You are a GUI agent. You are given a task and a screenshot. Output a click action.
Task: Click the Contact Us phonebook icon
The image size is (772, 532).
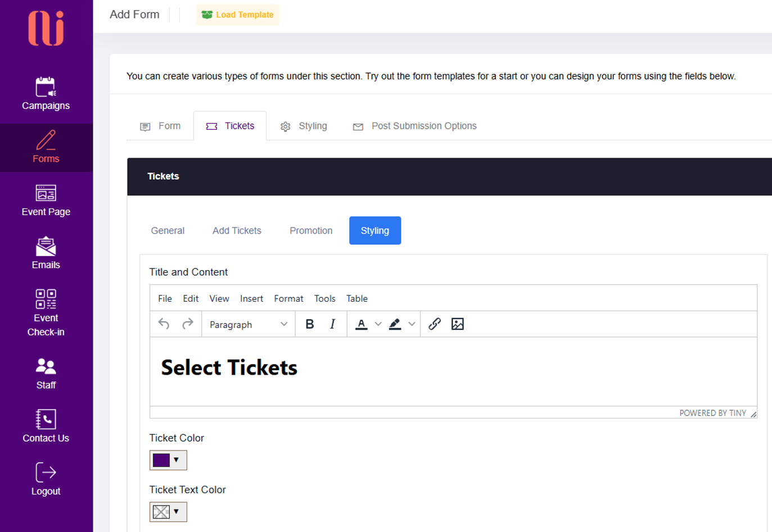46,419
